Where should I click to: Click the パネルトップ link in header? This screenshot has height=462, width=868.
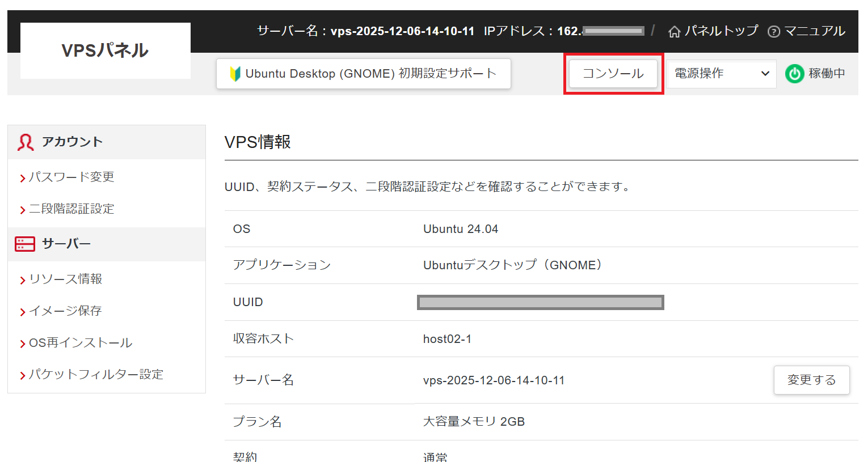pyautogui.click(x=721, y=31)
